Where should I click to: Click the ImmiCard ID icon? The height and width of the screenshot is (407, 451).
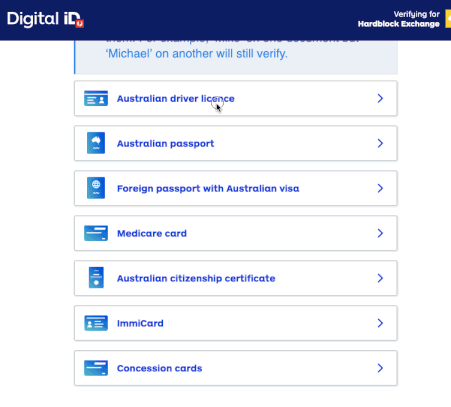coord(96,323)
